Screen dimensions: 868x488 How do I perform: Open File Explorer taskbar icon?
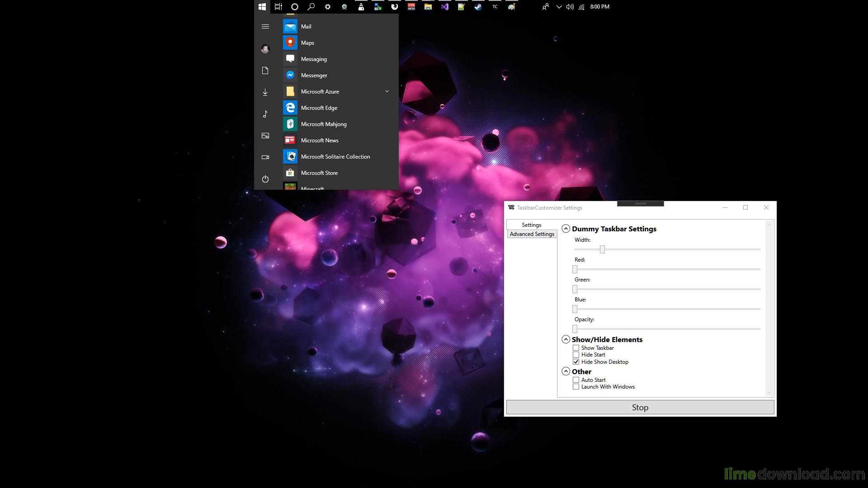pyautogui.click(x=428, y=7)
